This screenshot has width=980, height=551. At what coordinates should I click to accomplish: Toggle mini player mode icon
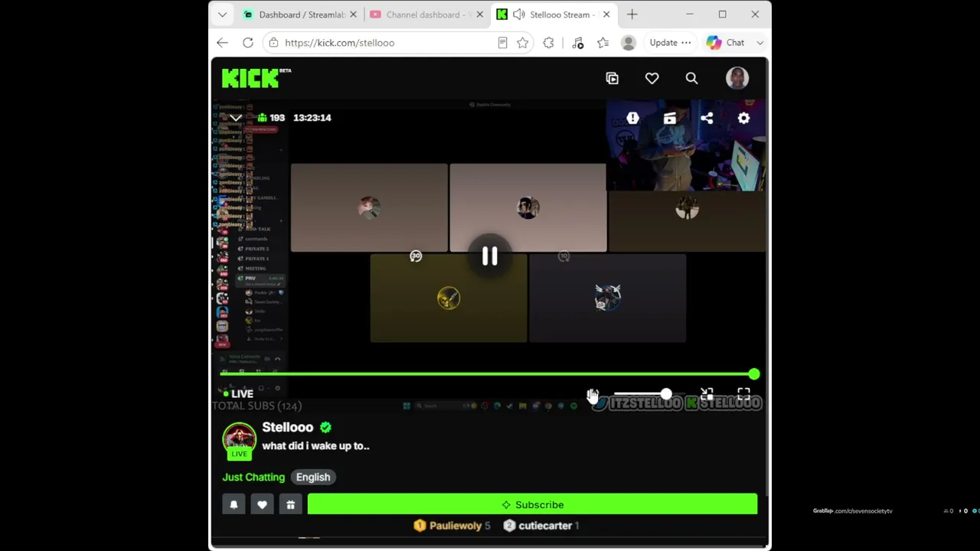[x=707, y=394]
